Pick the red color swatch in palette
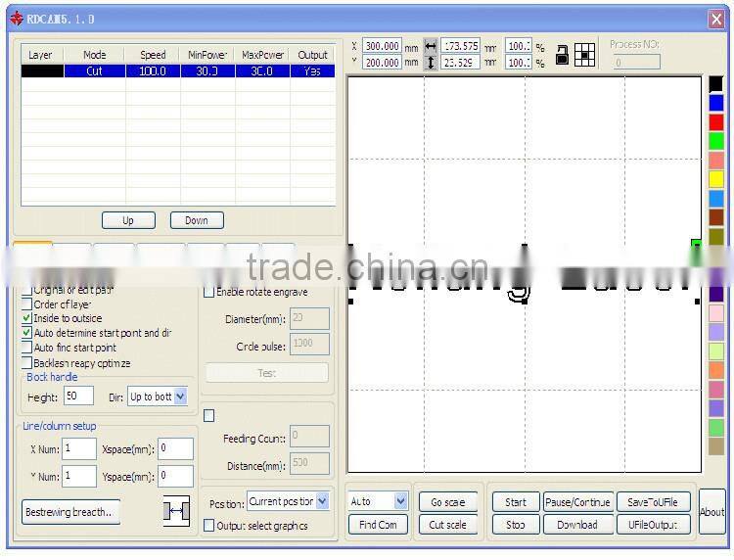The height and width of the screenshot is (560, 734). click(x=716, y=121)
